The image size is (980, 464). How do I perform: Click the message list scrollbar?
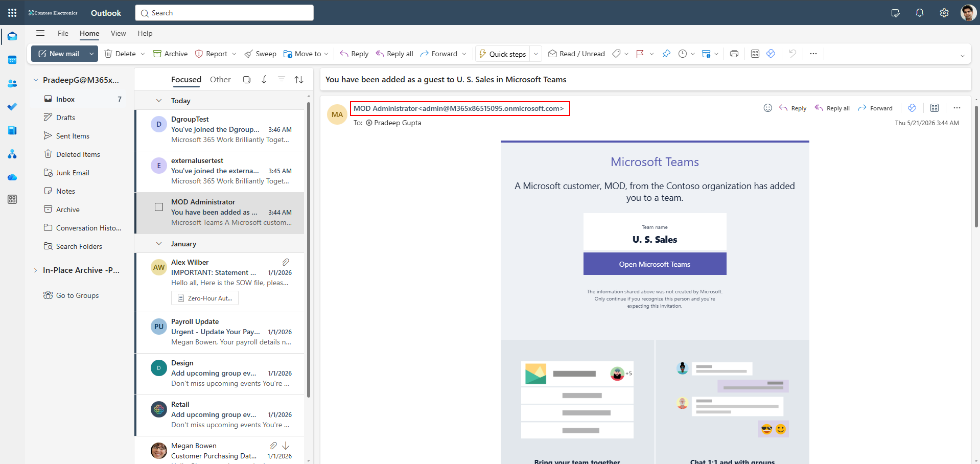(x=308, y=249)
